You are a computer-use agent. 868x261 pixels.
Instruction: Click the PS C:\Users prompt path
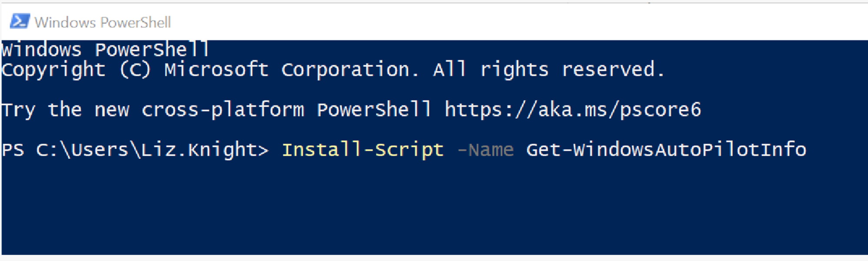65,150
